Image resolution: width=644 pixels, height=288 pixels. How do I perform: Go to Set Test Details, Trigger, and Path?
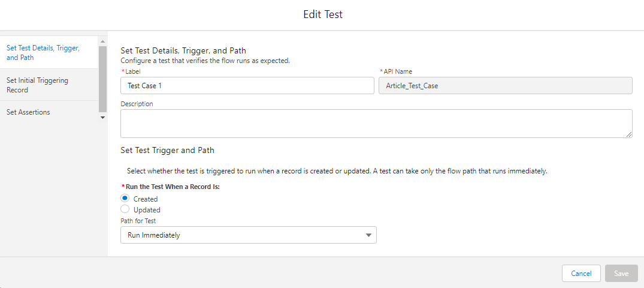[x=43, y=53]
